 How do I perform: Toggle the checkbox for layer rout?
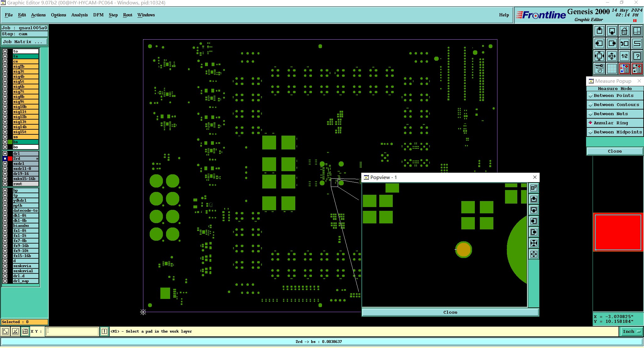point(5,184)
